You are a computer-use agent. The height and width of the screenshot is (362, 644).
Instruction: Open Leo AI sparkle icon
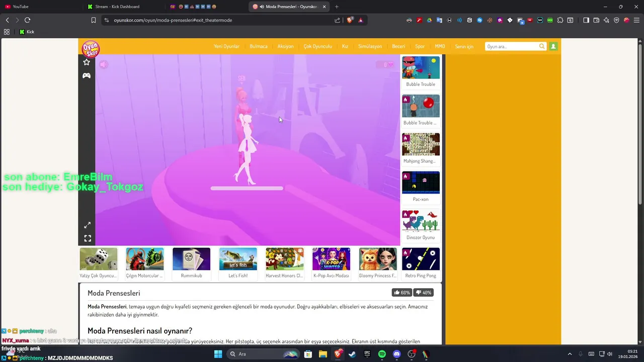pyautogui.click(x=606, y=20)
